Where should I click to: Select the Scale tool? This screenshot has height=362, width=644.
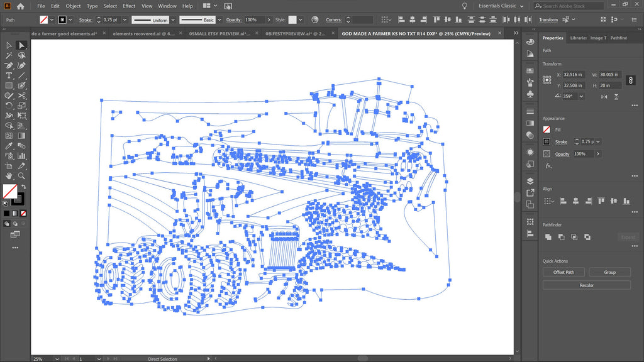coord(21,106)
